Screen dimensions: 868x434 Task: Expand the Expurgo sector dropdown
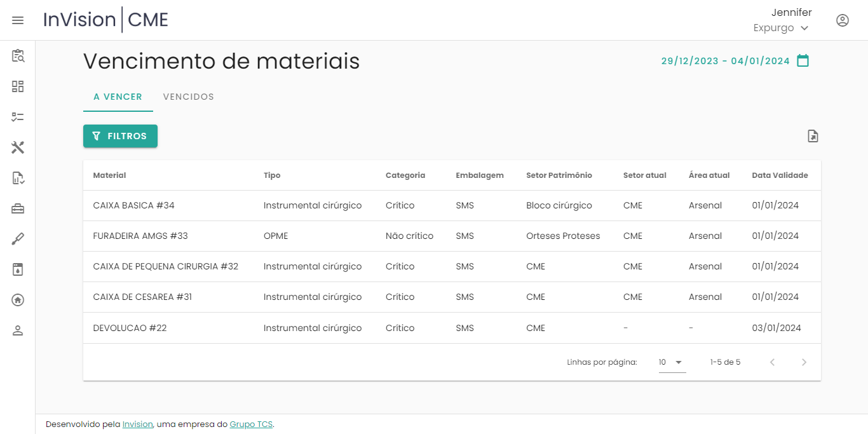[781, 28]
